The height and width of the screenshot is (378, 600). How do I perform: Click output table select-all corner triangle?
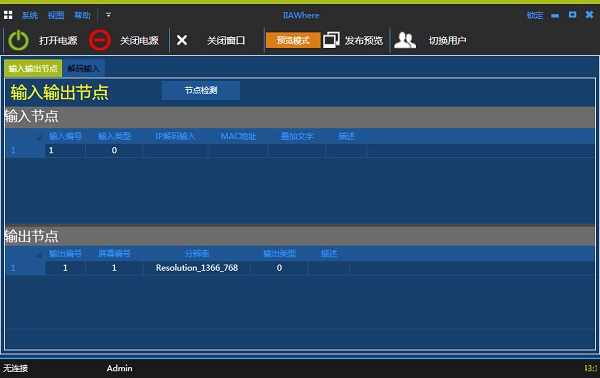[x=38, y=254]
